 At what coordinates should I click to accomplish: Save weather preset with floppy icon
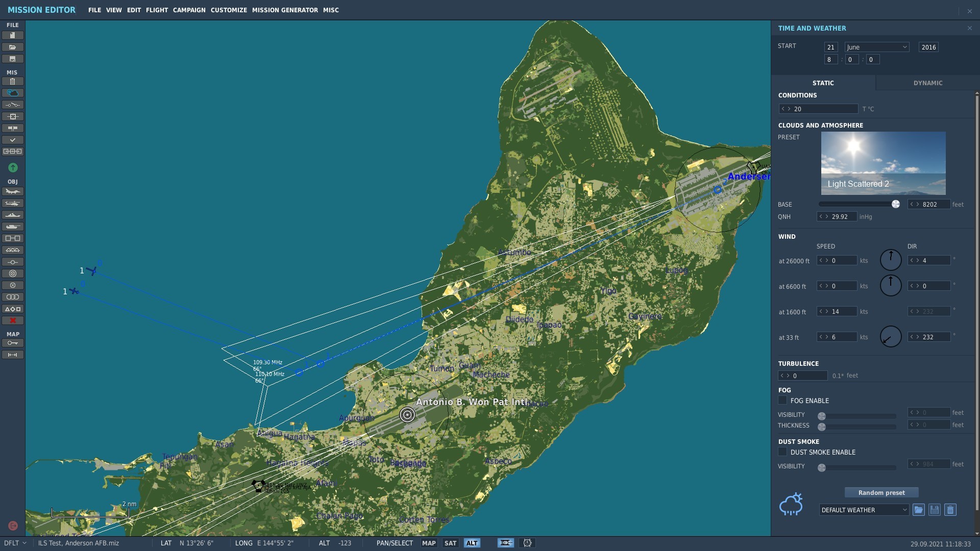[x=934, y=510]
